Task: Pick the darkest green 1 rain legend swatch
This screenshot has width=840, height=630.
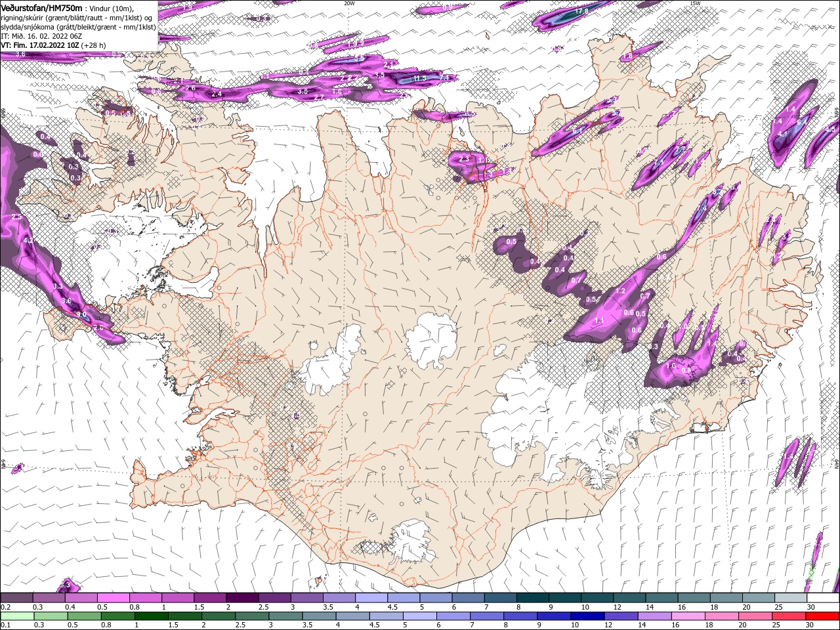Action: [152, 616]
